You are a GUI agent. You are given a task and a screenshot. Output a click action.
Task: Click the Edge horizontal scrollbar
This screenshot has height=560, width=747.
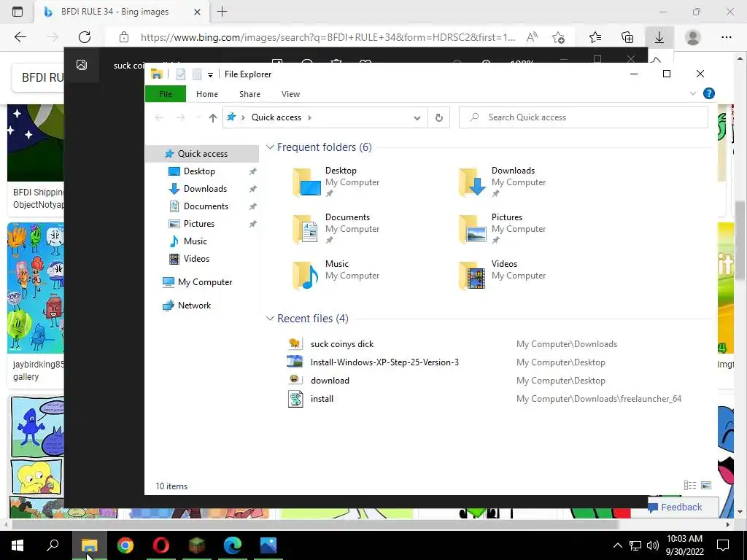point(315,525)
